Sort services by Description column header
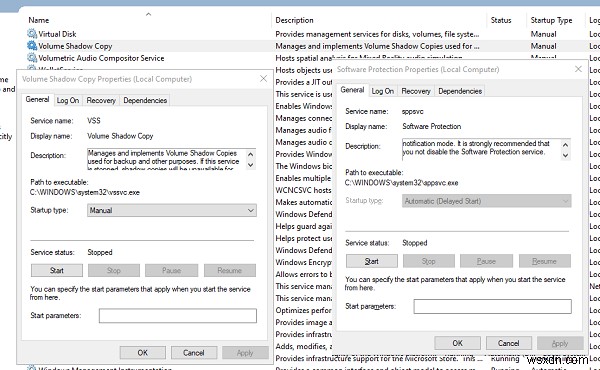Image resolution: width=600 pixels, height=370 pixels. coord(294,20)
